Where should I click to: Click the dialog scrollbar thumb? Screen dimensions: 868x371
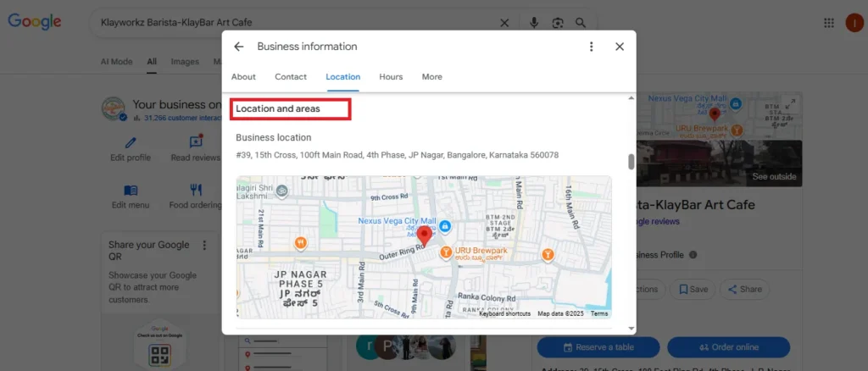click(x=631, y=162)
